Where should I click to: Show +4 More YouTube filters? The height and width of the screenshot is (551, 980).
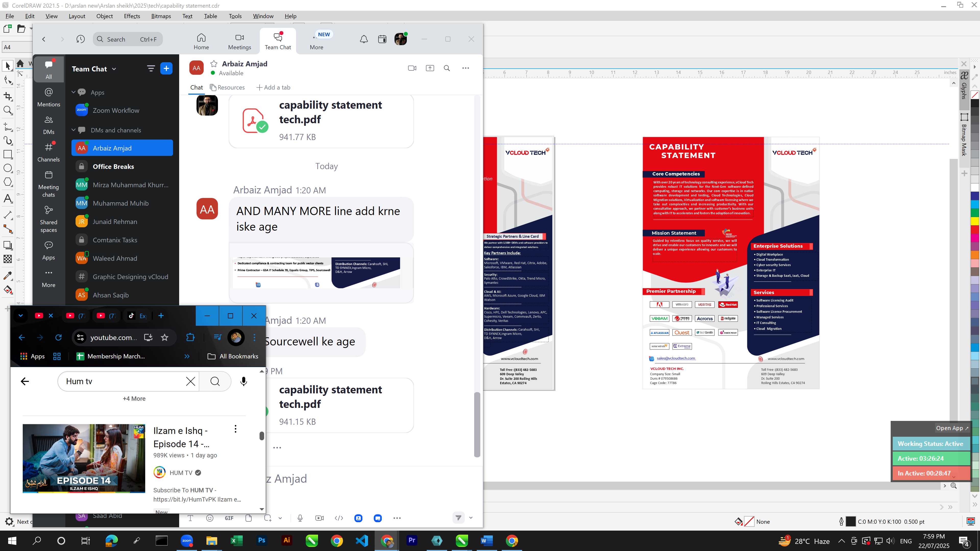(x=134, y=398)
